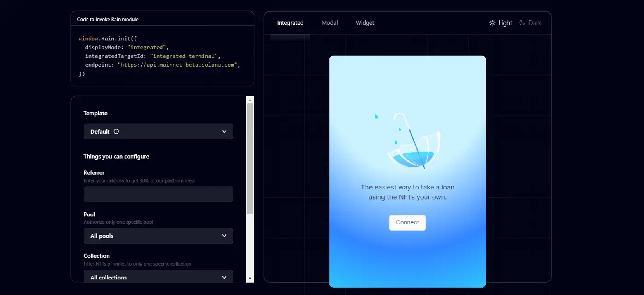Switch to the Light theme label
Image resolution: width=644 pixels, height=295 pixels.
(x=505, y=23)
